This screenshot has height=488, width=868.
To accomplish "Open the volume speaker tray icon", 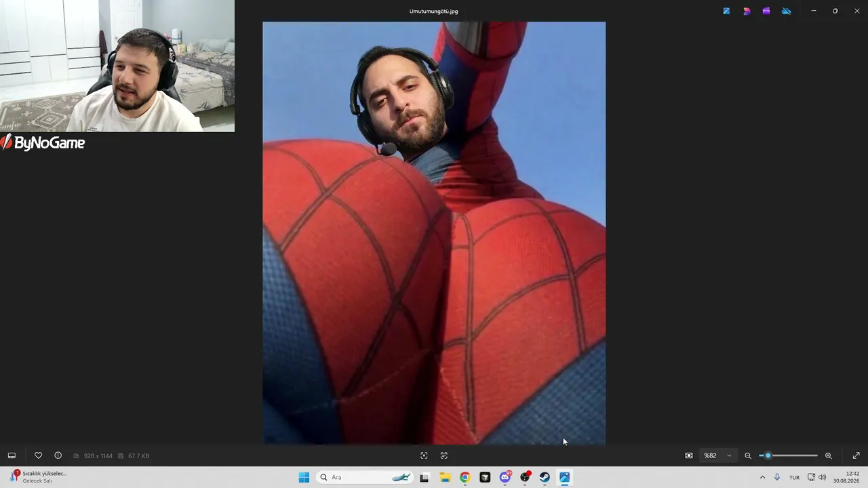I will (823, 477).
